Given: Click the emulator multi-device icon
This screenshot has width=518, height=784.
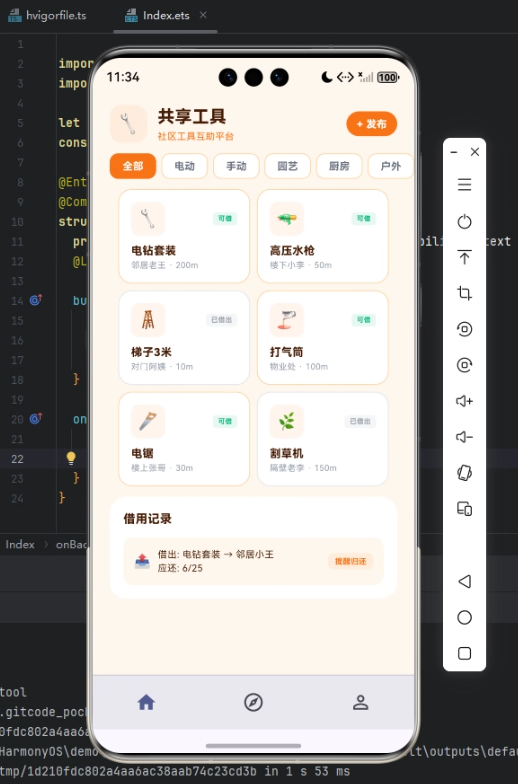Looking at the screenshot, I should [x=464, y=509].
